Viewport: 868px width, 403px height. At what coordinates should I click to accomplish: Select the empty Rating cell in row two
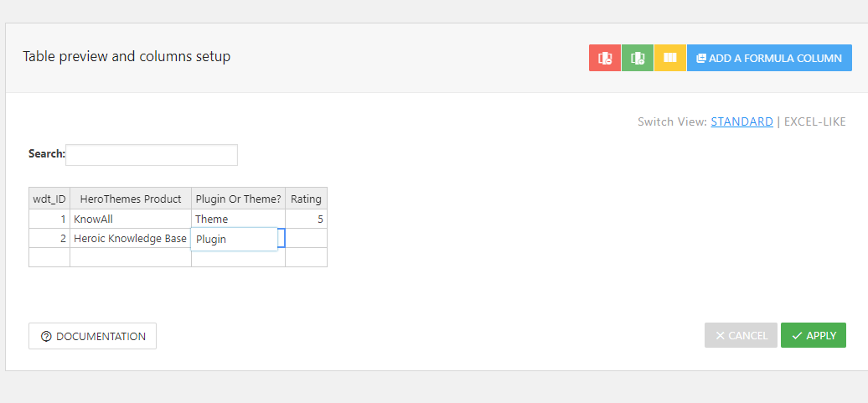pyautogui.click(x=306, y=239)
